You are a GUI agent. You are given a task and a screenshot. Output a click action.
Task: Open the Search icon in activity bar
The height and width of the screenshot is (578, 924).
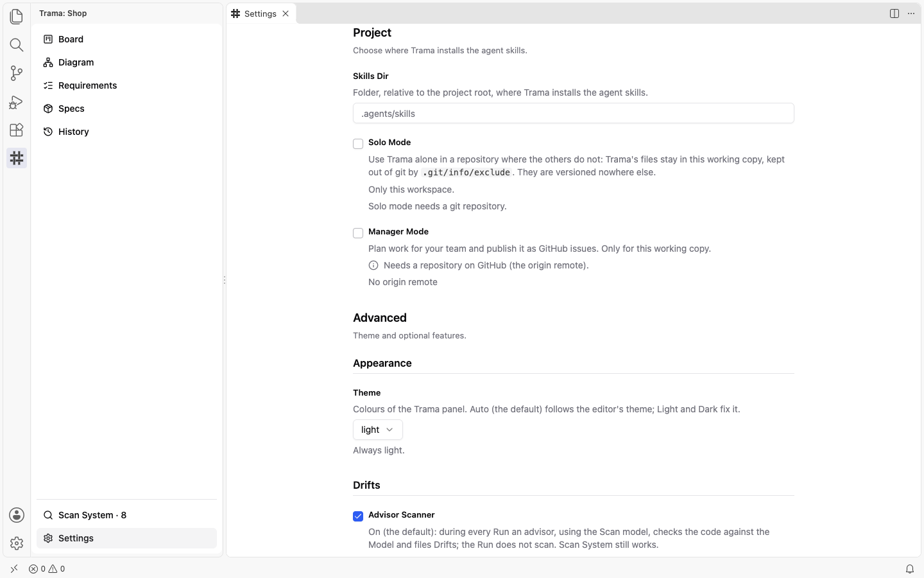click(17, 45)
